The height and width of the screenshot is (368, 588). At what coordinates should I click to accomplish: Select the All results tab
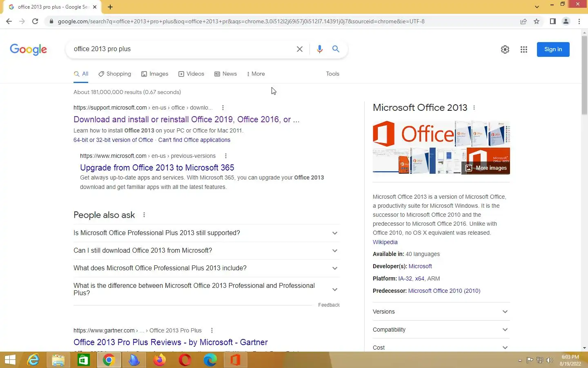pyautogui.click(x=81, y=74)
